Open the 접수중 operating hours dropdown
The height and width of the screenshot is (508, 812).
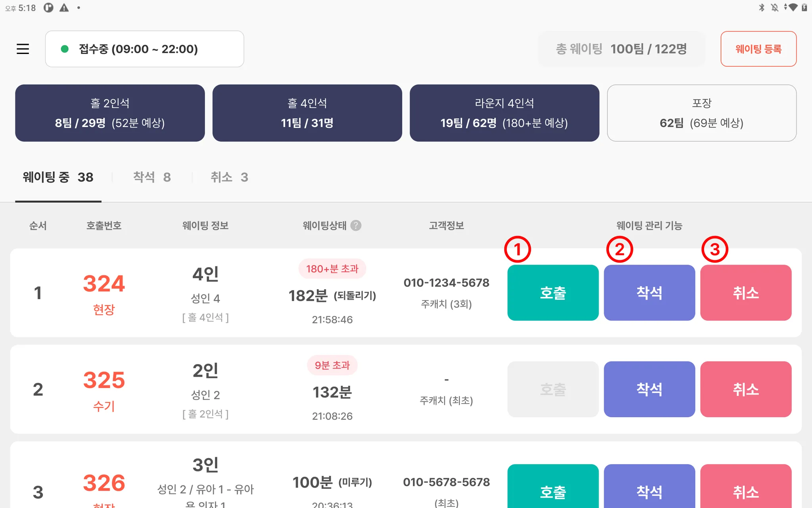pos(144,49)
